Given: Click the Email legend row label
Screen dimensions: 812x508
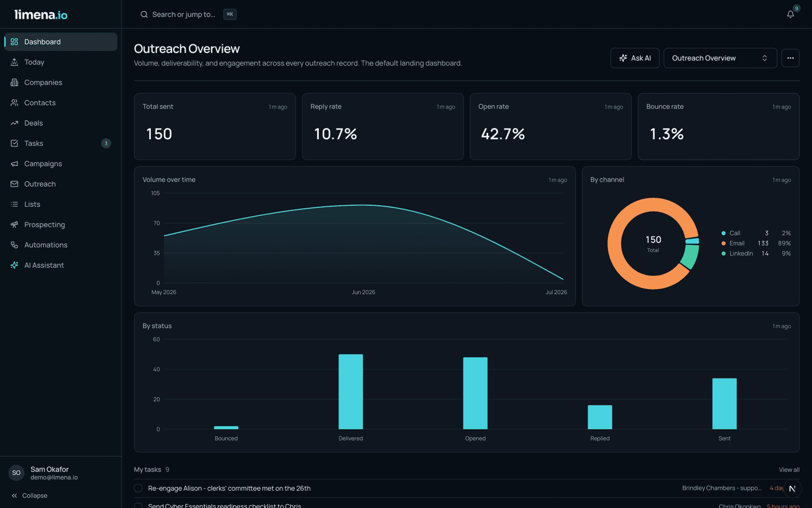Looking at the screenshot, I should pos(737,243).
